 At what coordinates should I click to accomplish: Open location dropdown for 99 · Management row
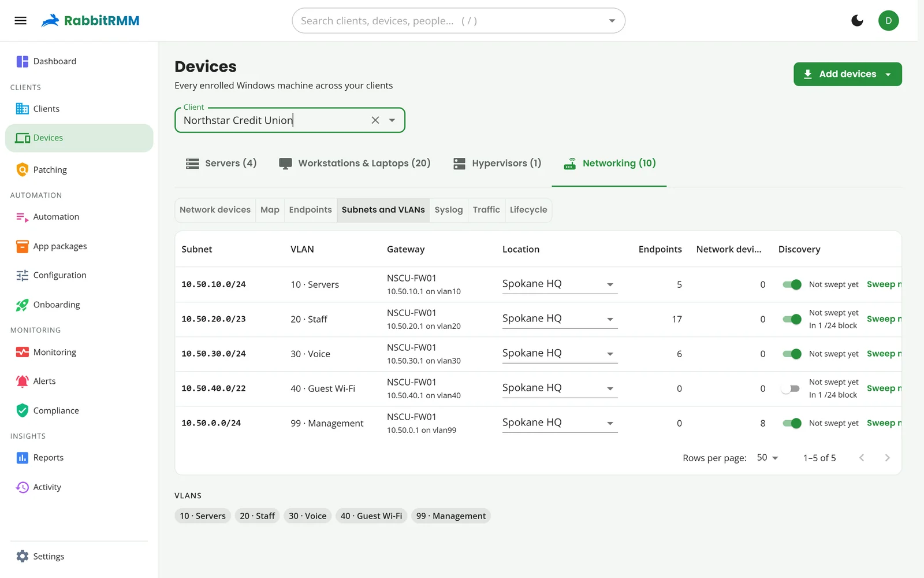(560, 423)
